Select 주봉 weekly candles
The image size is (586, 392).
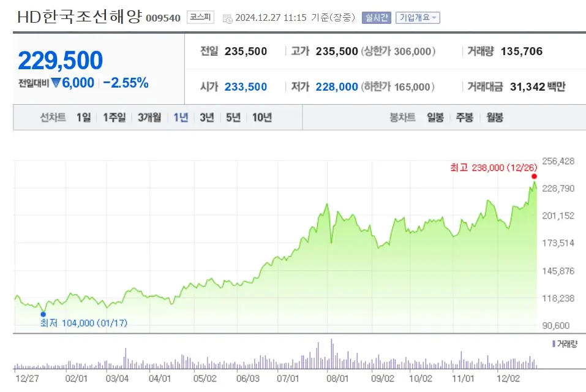click(x=464, y=116)
